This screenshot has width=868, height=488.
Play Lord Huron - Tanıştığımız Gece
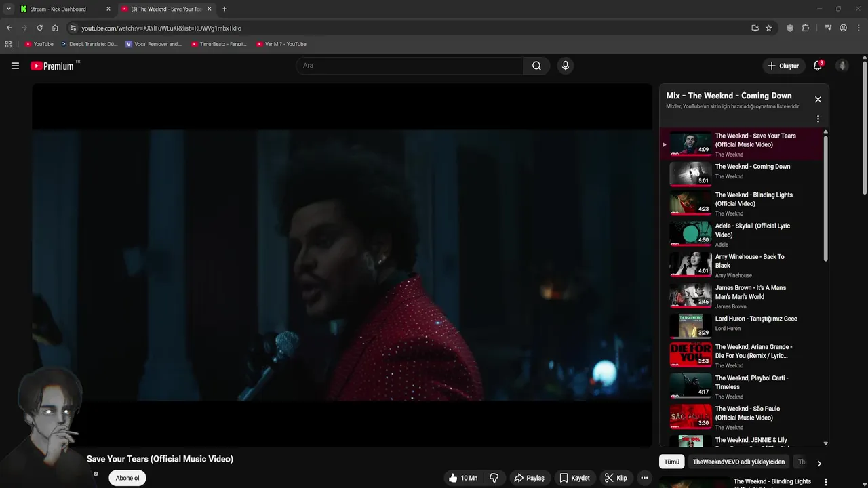point(741,326)
